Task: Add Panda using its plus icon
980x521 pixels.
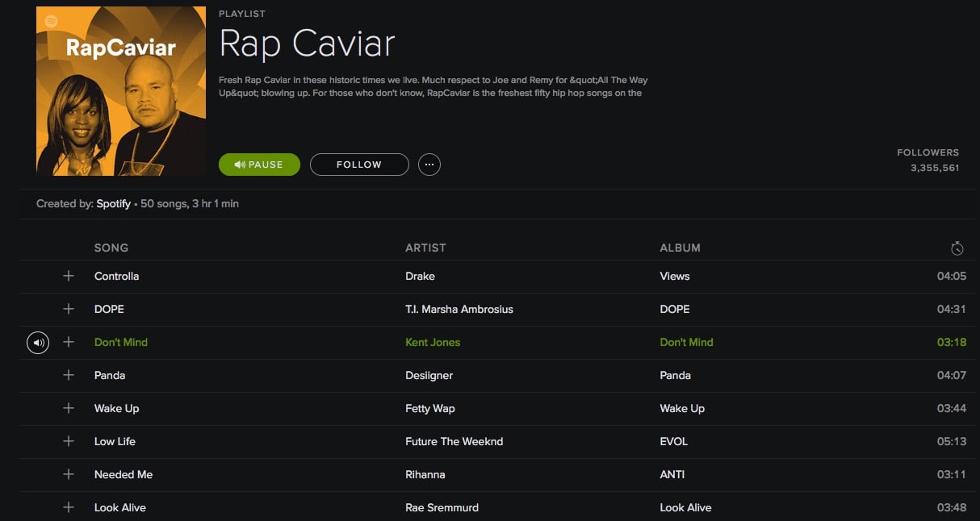Action: click(69, 375)
